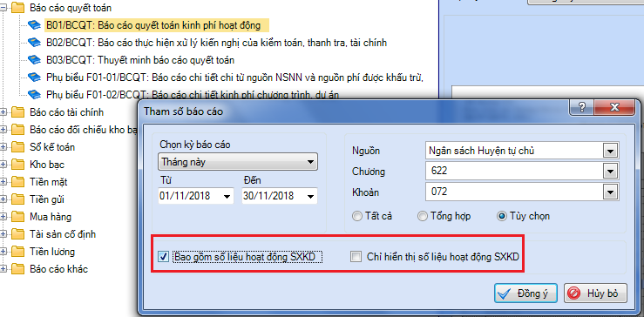Collapse the Báo cáo quyết toán tree node
Image resolution: width=644 pixels, height=317 pixels.
click(3, 8)
